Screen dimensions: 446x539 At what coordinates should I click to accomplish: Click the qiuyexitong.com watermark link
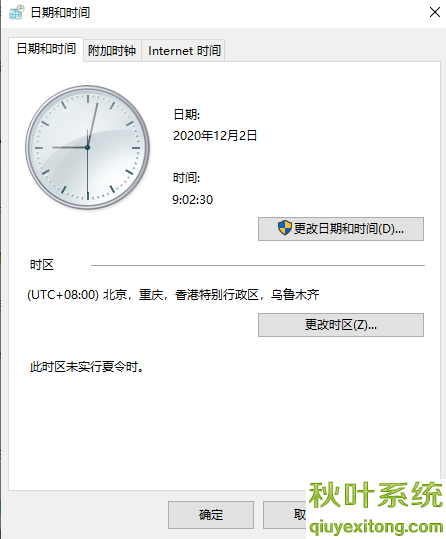coord(376,527)
